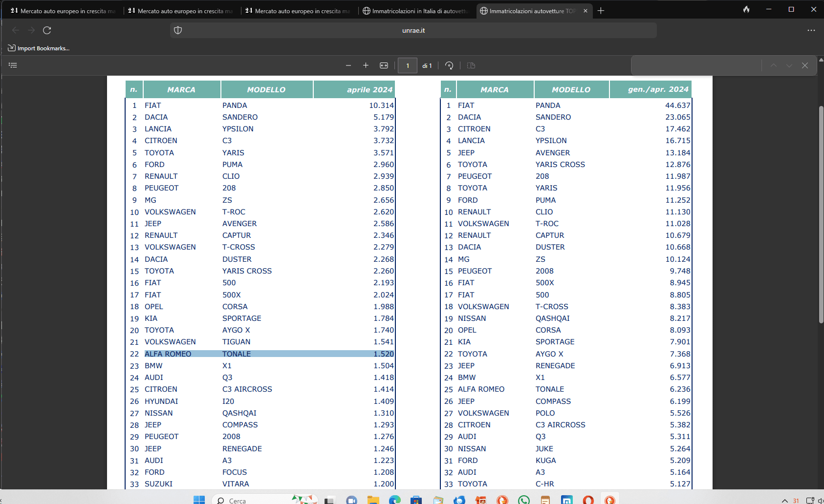Select the value 2.960 for Ford Puma

coord(384,165)
